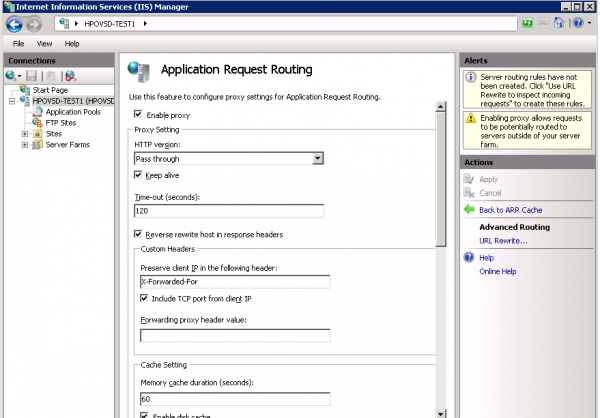Click the green arrow beside Back to ARR Cache
This screenshot has height=418, width=600.
[469, 209]
